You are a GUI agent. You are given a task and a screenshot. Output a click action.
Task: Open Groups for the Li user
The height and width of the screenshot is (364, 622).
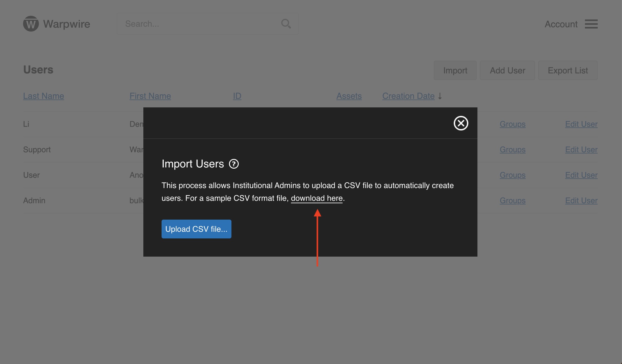click(512, 124)
